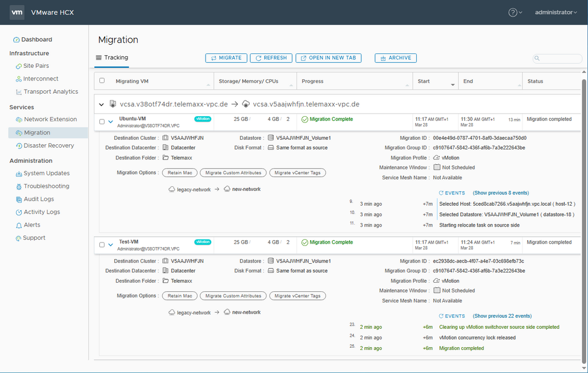Toggle the select-all checkbox in table header
The width and height of the screenshot is (588, 373).
tap(102, 81)
